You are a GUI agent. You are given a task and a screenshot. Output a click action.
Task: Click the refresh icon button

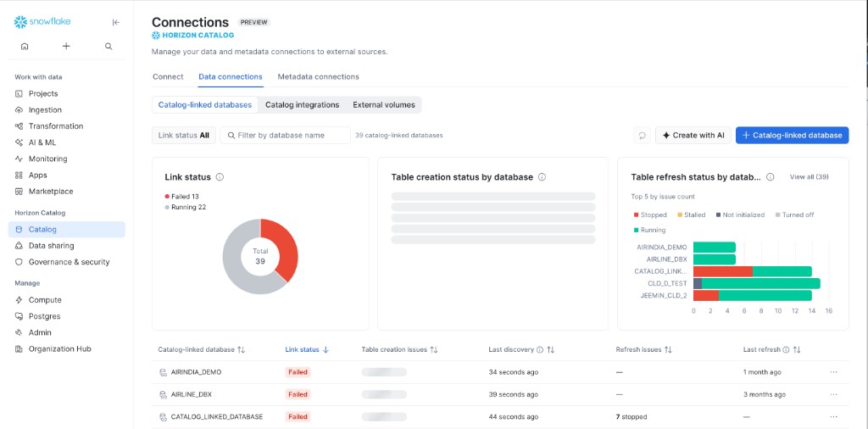pos(643,135)
